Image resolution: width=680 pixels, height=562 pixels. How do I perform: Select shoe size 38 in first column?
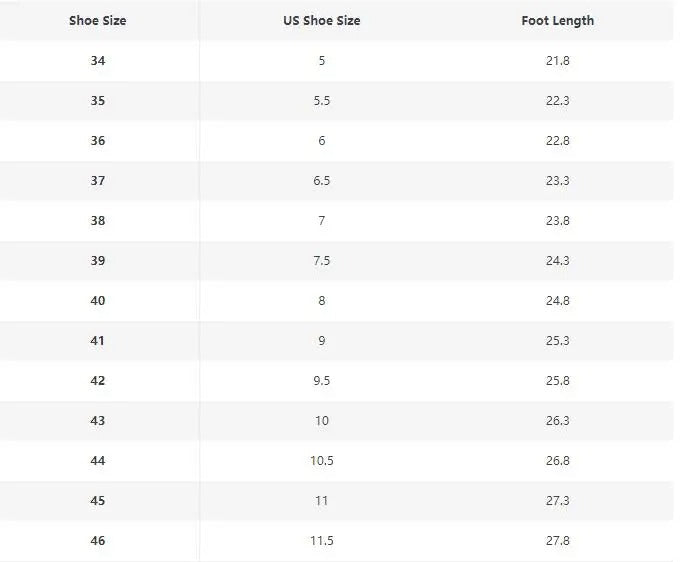[x=97, y=221]
